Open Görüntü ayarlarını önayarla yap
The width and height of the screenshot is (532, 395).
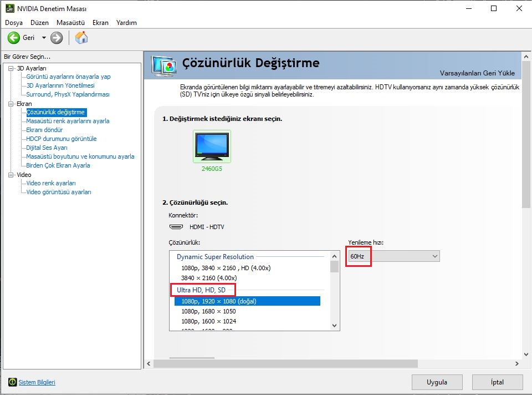click(x=69, y=77)
